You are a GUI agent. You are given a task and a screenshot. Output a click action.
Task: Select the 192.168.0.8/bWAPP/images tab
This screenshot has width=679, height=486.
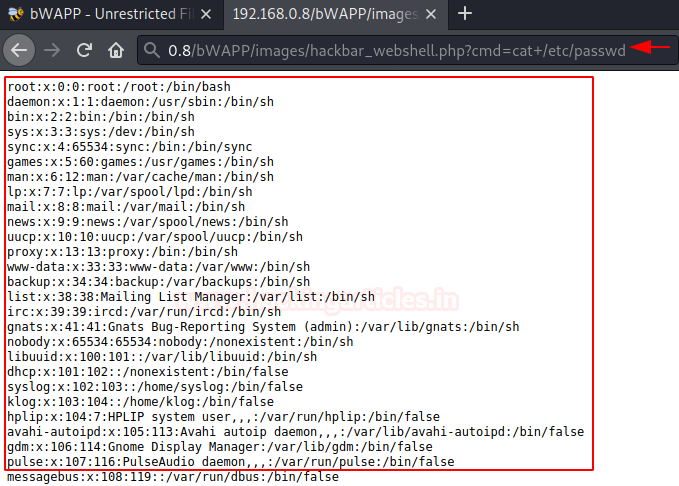click(336, 14)
